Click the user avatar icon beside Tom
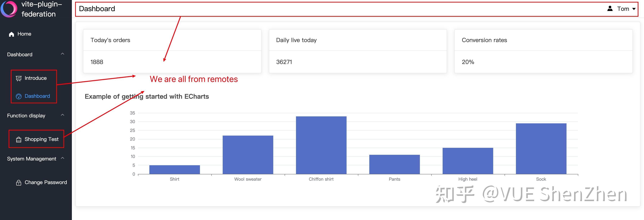 tap(610, 9)
